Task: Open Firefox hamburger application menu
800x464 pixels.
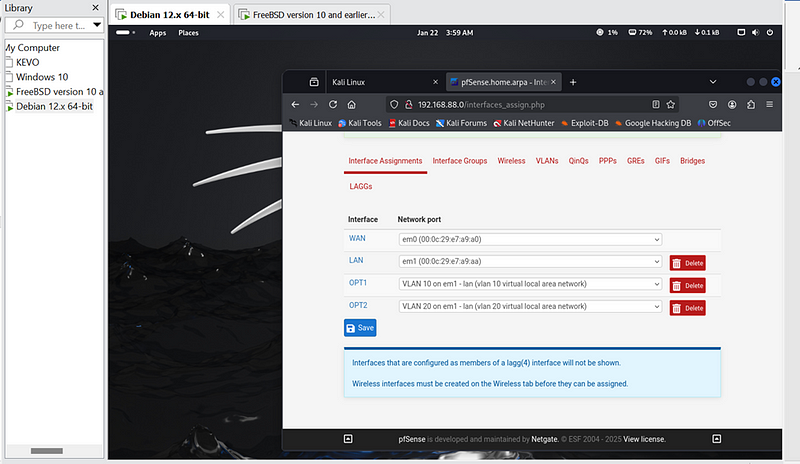Action: pos(769,105)
